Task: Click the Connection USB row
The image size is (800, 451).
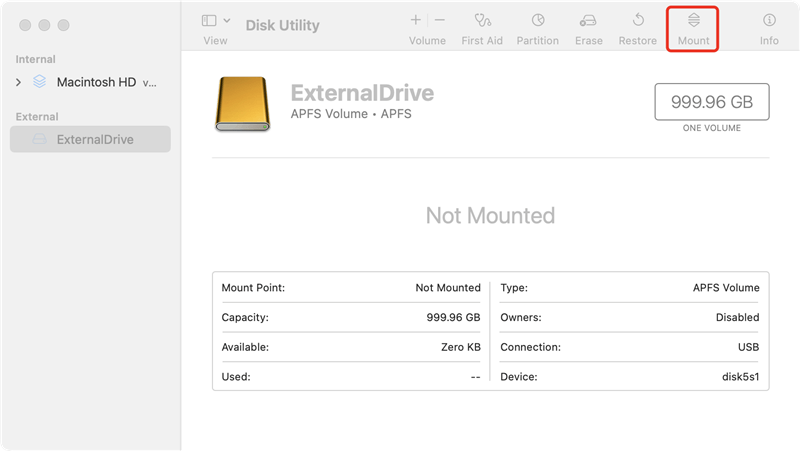Action: (x=629, y=347)
